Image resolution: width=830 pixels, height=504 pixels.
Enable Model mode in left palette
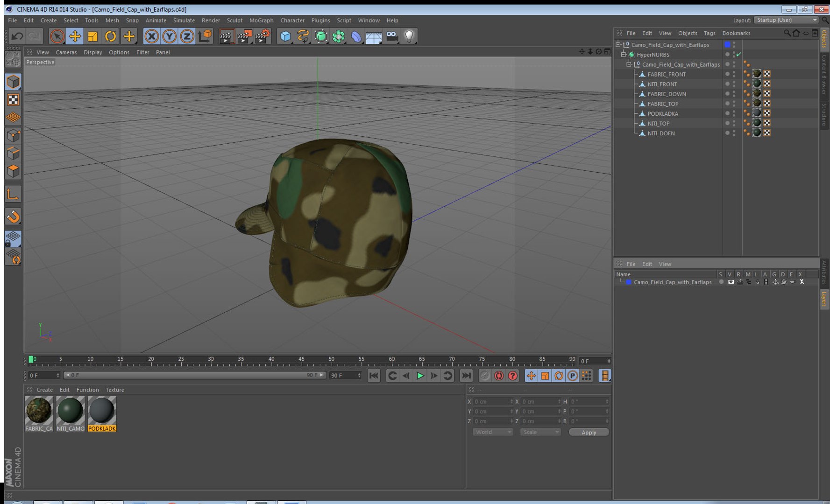coord(13,82)
